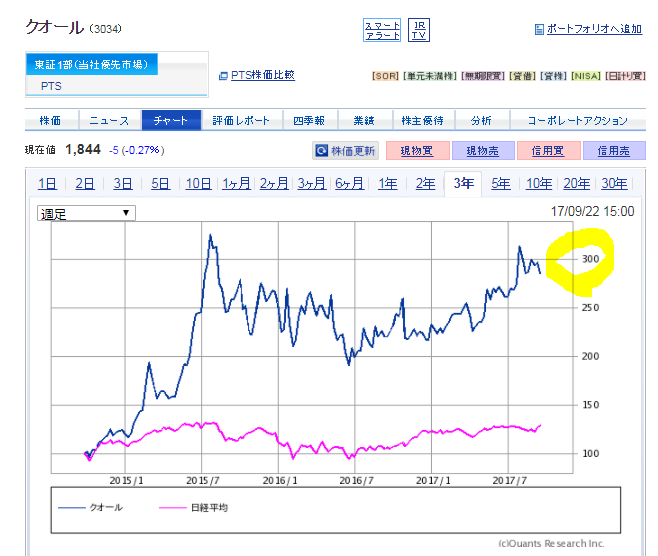658x556 pixels.
Task: Click the ポートフォリオへ追加 link
Action: click(594, 29)
